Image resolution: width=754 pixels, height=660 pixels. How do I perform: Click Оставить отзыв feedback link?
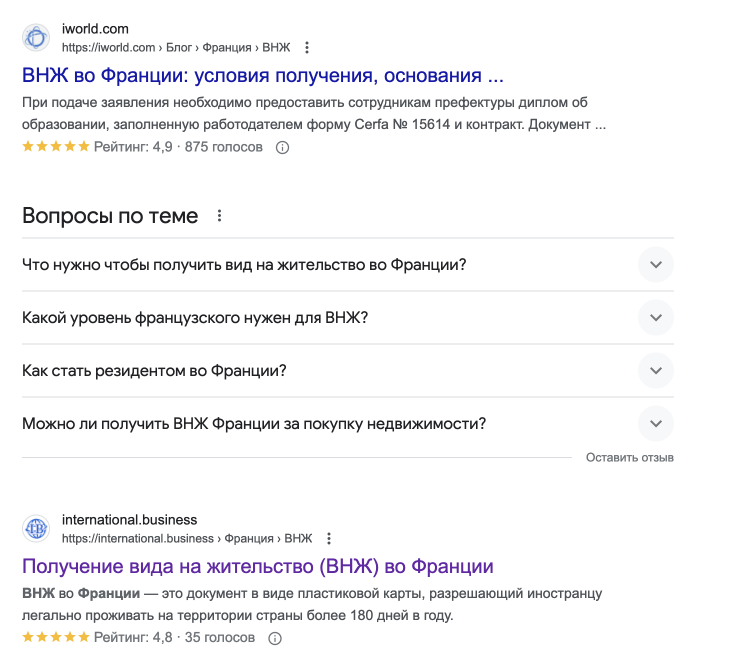click(x=629, y=458)
